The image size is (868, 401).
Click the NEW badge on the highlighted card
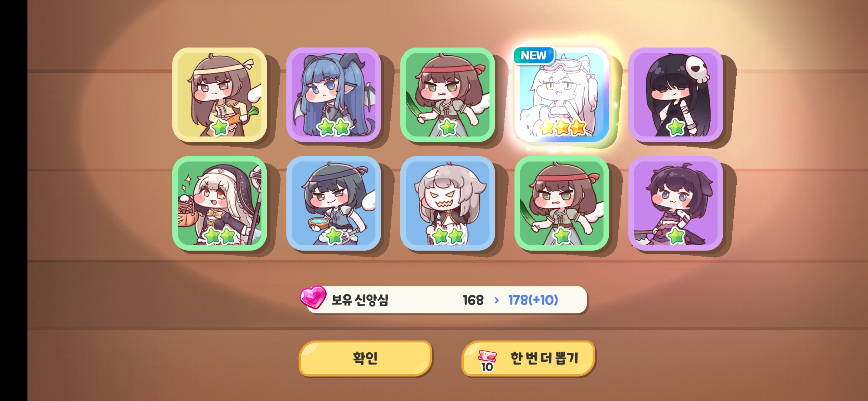tap(533, 55)
